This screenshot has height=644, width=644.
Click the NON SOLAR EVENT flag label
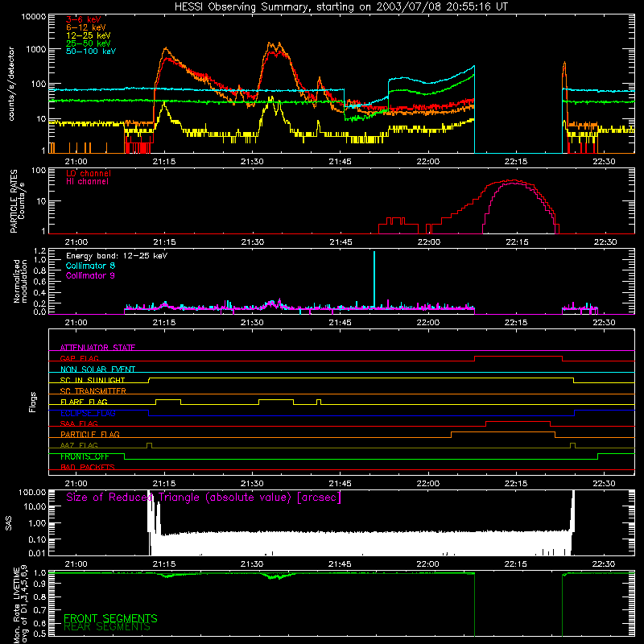[97, 369]
